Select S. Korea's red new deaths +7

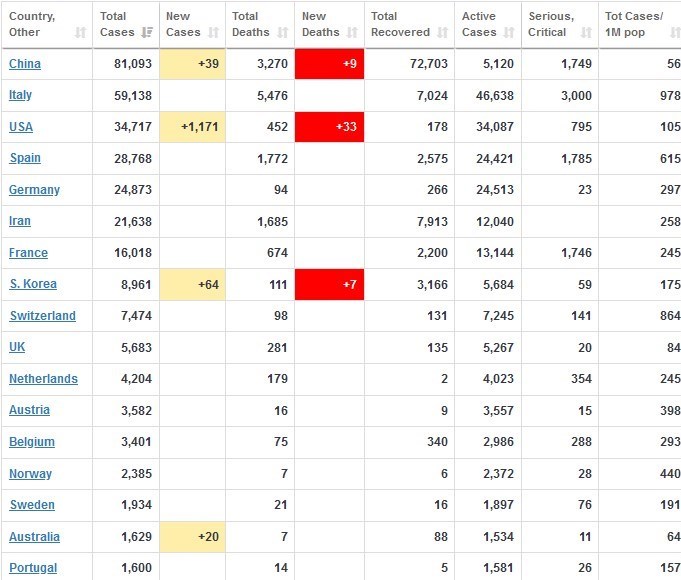pos(329,285)
